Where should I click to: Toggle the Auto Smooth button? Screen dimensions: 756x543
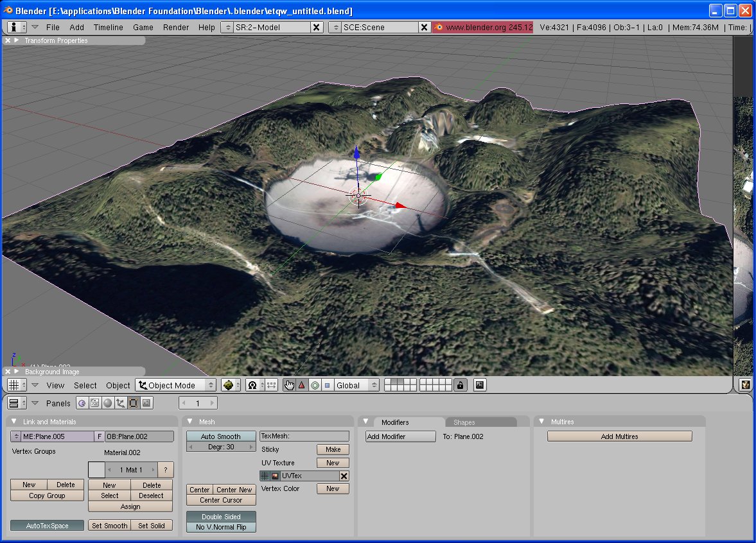[x=220, y=436]
